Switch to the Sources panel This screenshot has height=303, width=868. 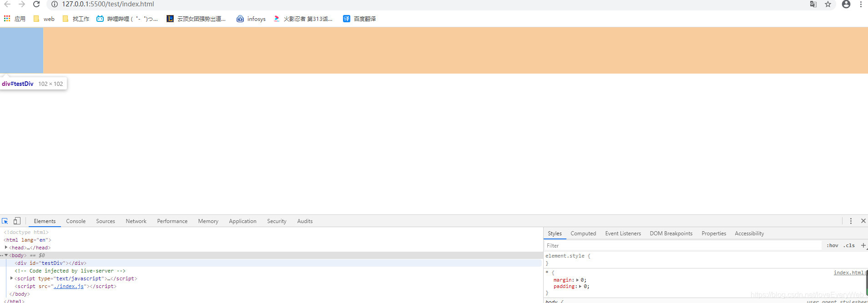106,221
